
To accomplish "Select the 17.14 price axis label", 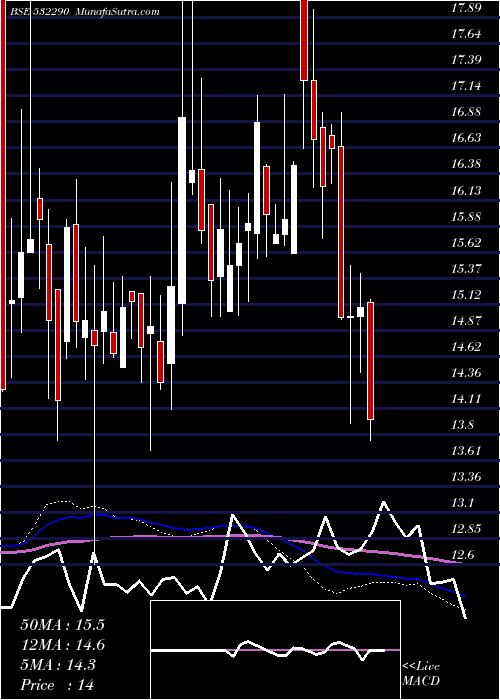I will 466,86.
